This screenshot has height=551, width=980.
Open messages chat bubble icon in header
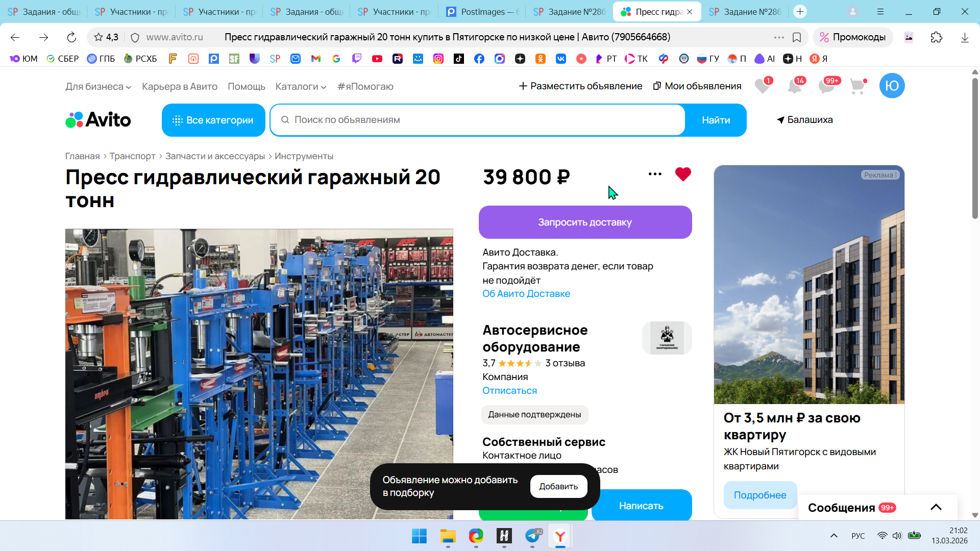(x=826, y=86)
